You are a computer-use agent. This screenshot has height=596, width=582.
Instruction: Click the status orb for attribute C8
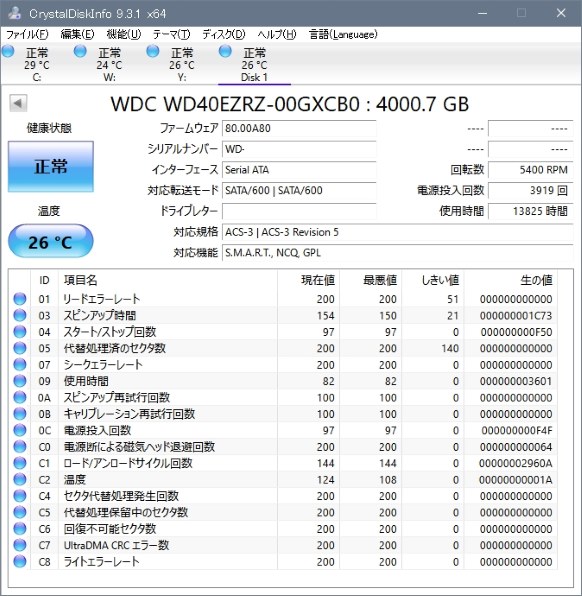(20, 561)
